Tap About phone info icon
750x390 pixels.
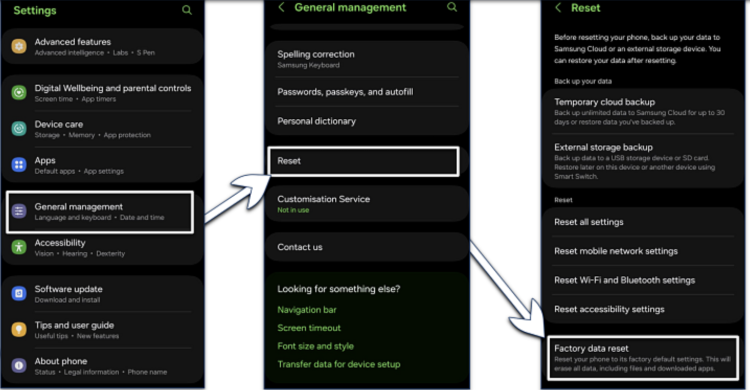point(19,366)
